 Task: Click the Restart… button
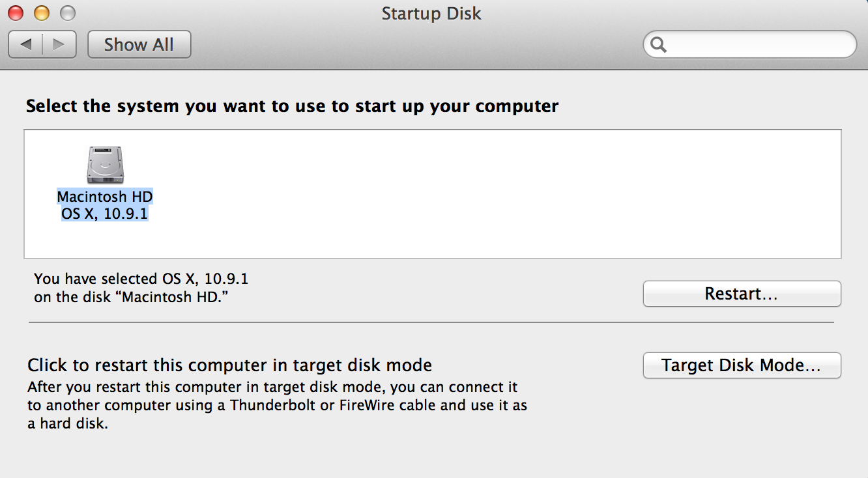[742, 294]
